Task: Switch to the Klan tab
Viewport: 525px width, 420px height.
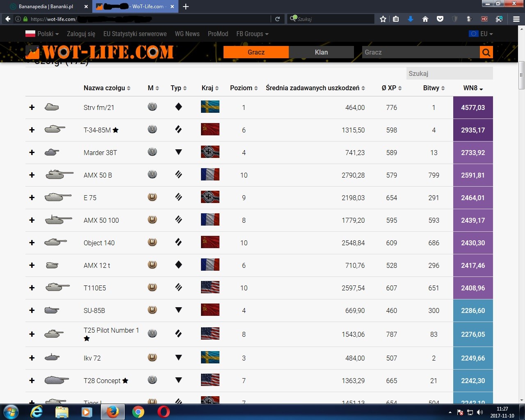Action: point(321,52)
